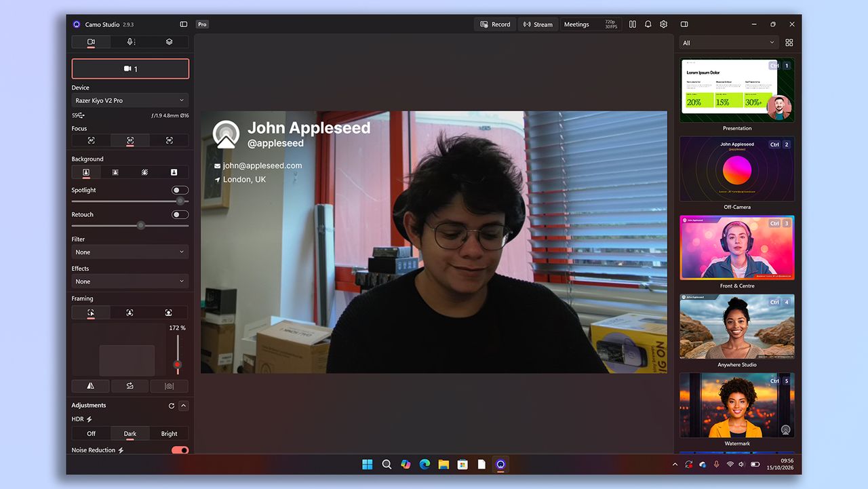Disable the Noise Reduction toggle

(x=180, y=450)
